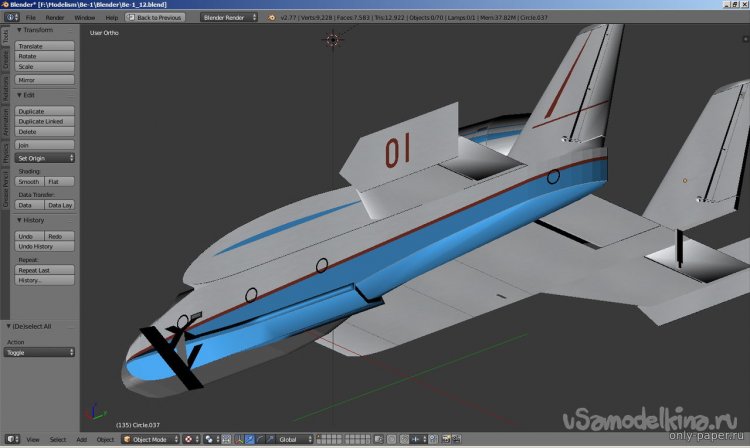Click the 3D View editor type icon
Screen dimensions: 750x448
pyautogui.click(x=11, y=439)
